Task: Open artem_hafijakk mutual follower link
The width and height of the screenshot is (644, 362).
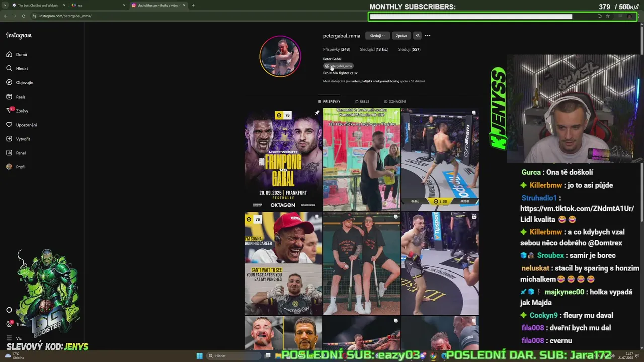Action: coord(362,81)
